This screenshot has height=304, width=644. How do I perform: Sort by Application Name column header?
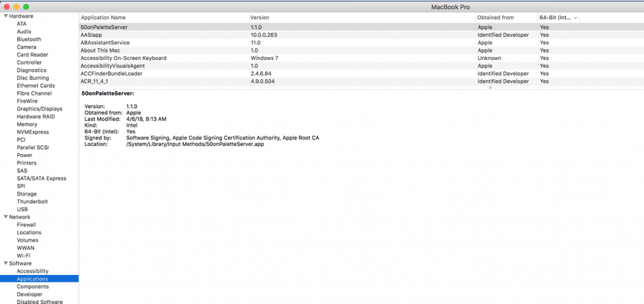click(x=103, y=18)
